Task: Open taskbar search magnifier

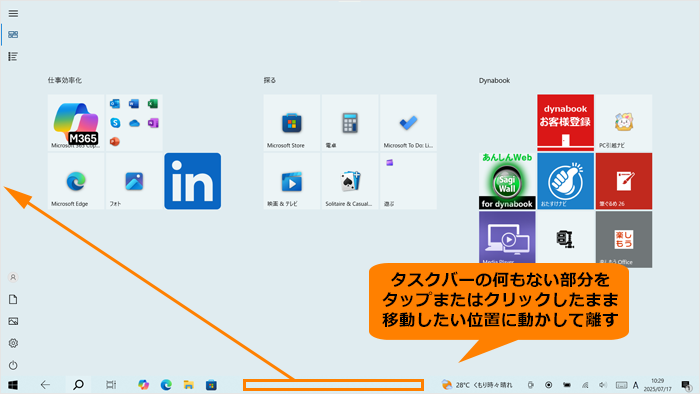Action: [78, 385]
